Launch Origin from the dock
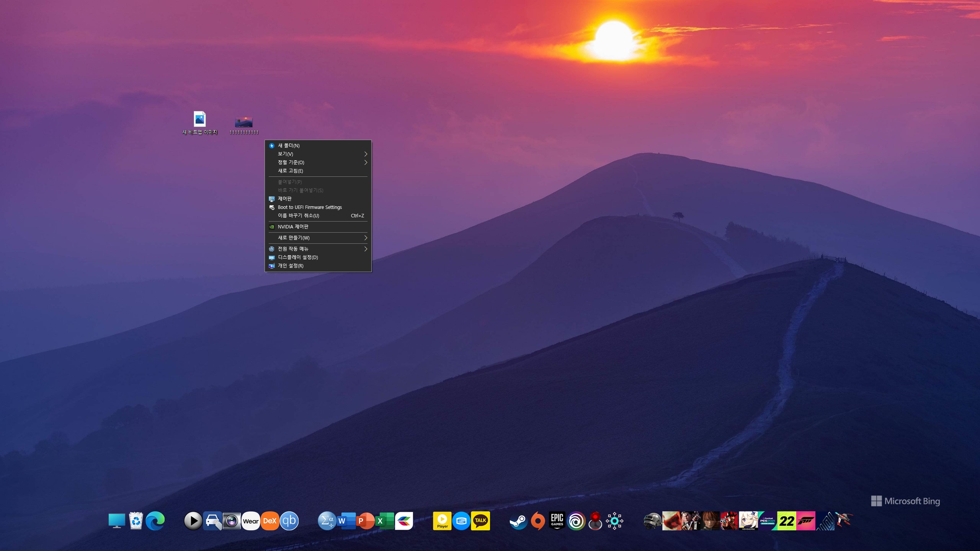This screenshot has height=551, width=980. [x=538, y=521]
